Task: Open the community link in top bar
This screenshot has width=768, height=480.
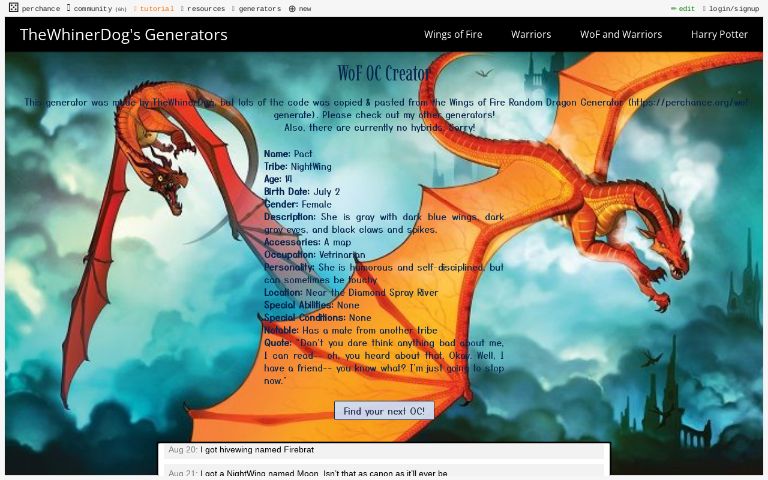Action: 96,8
